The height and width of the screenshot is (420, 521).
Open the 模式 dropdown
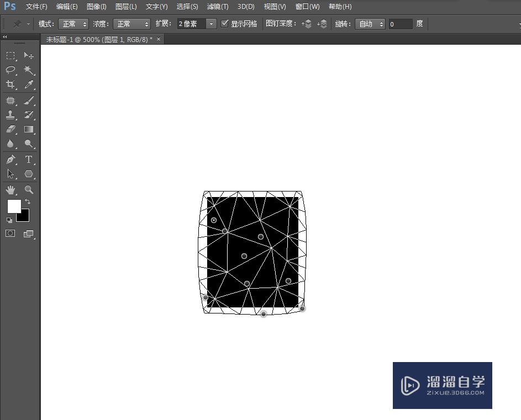(x=73, y=24)
